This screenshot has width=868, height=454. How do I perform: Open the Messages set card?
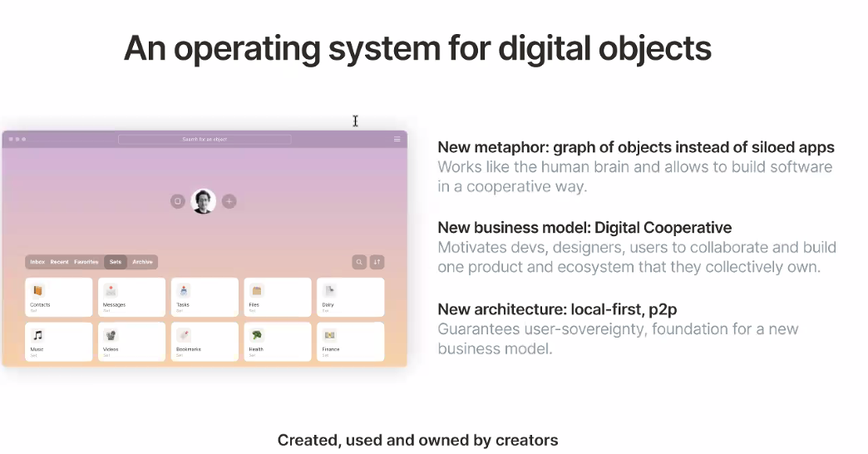tap(131, 298)
